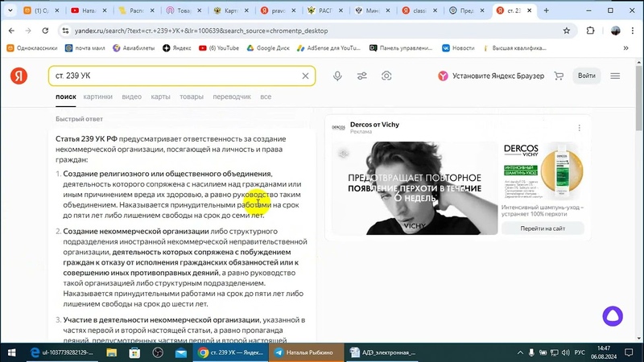Click Установите Яндекс Браузер link
Screen dimensions: 644x362
point(491,76)
